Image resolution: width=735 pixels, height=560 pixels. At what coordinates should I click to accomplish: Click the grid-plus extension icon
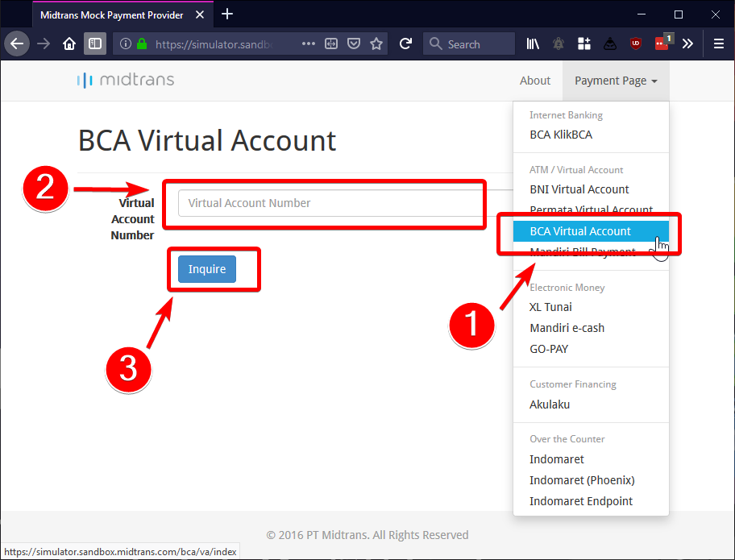click(x=584, y=44)
